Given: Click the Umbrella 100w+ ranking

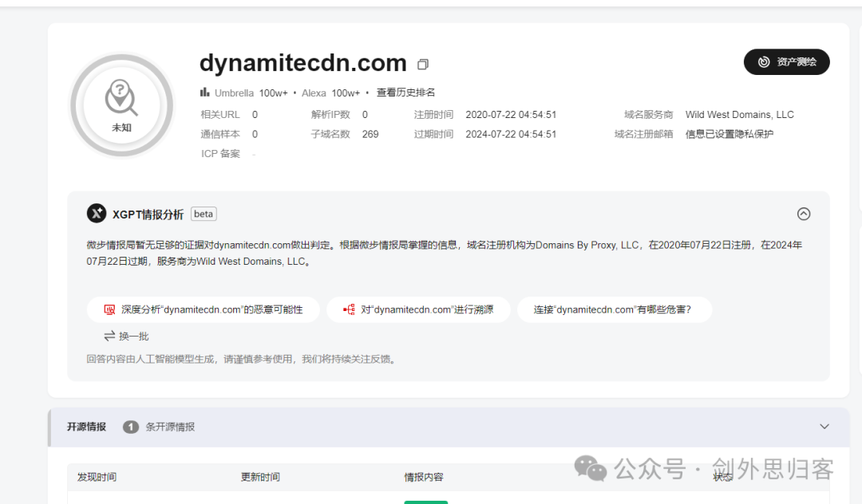Looking at the screenshot, I should pos(251,93).
